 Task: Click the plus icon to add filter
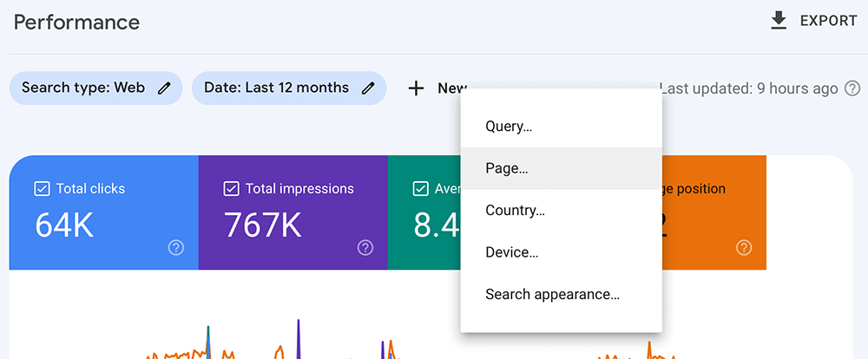(416, 88)
